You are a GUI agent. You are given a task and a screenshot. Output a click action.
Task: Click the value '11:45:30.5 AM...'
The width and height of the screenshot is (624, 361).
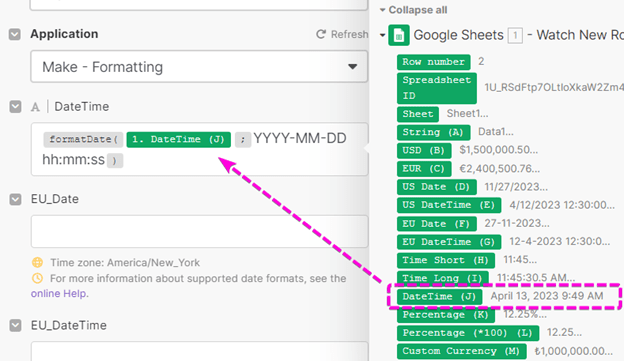coord(536,278)
